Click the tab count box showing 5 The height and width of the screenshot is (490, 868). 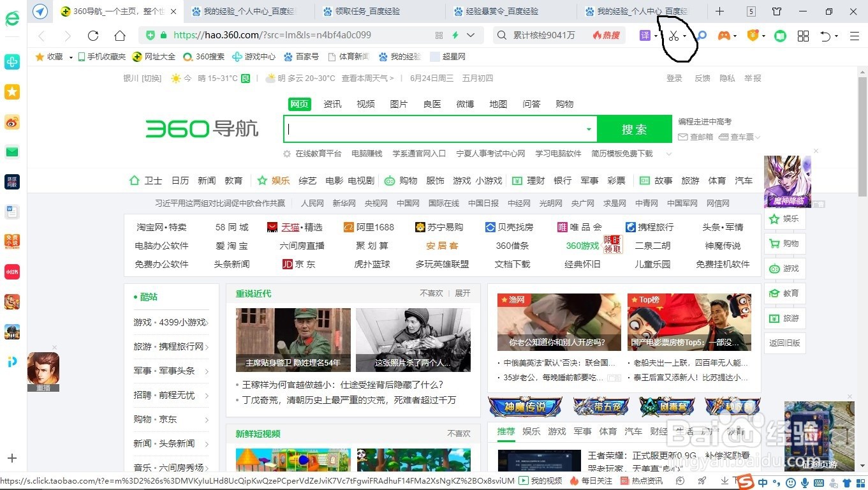coord(751,11)
